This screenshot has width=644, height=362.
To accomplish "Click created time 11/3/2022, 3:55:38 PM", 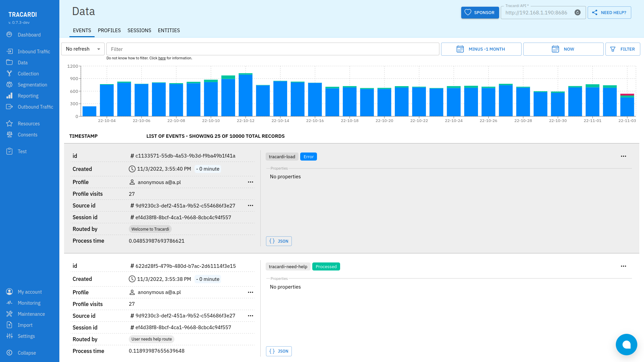I will [164, 279].
